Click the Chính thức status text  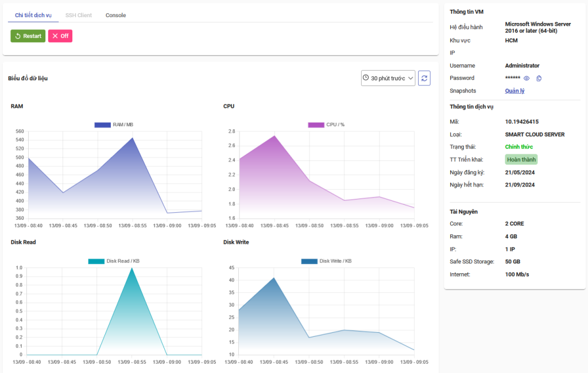click(x=519, y=147)
